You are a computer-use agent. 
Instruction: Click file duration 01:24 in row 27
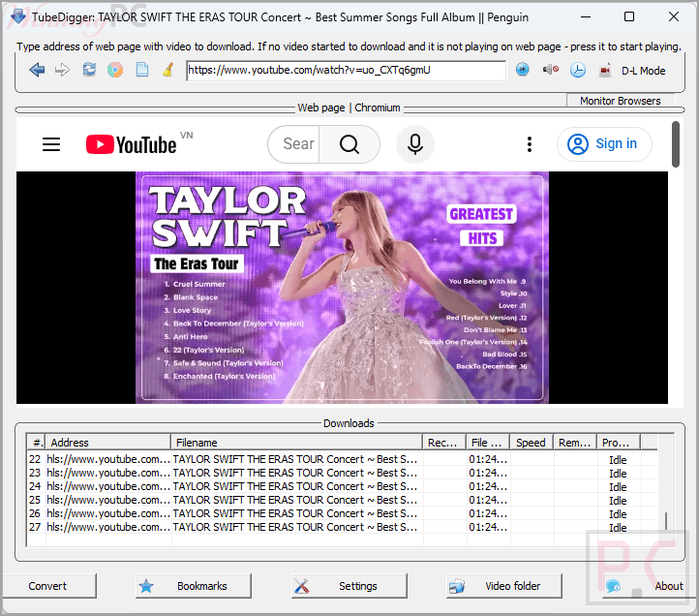[488, 527]
